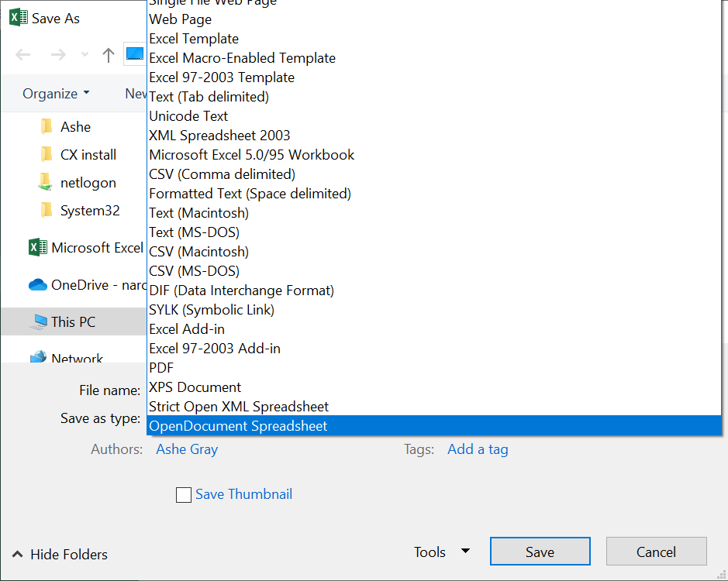The image size is (728, 581).
Task: Collapse the pane with Hide Folders
Action: 60,554
